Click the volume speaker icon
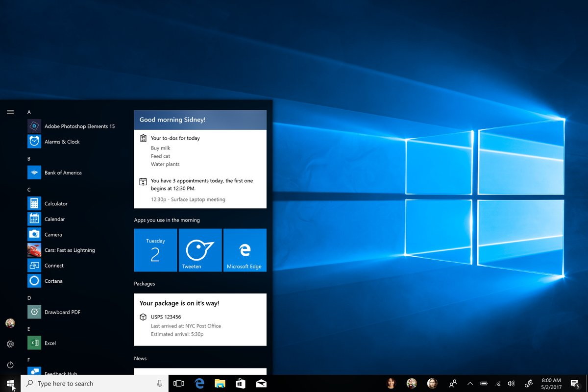588x392 pixels. (x=512, y=383)
